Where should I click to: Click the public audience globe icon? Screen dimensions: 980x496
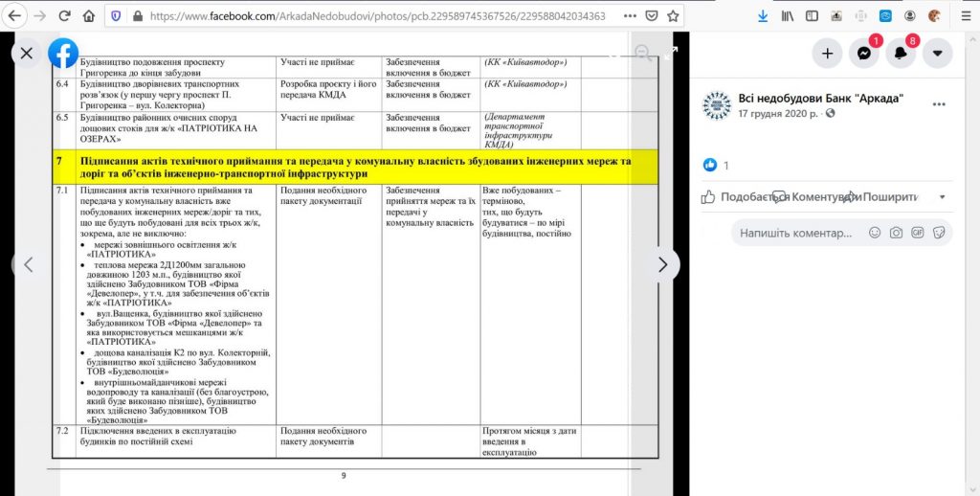830,113
